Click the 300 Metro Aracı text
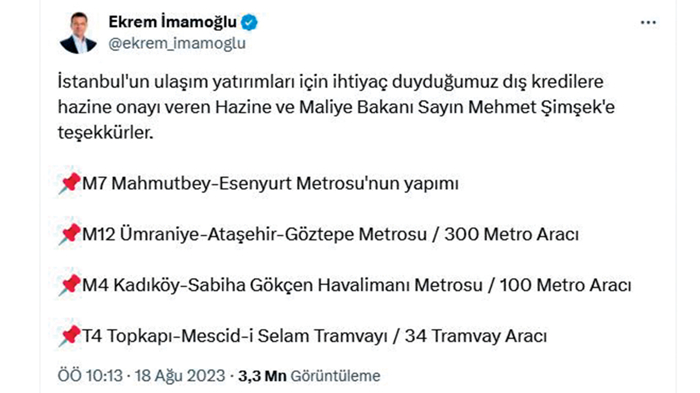The height and width of the screenshot is (393, 700). point(512,234)
